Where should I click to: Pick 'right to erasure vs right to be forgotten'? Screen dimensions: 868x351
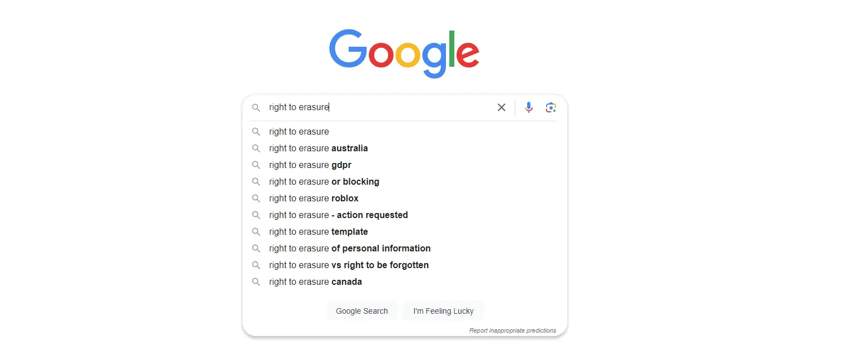tap(349, 265)
